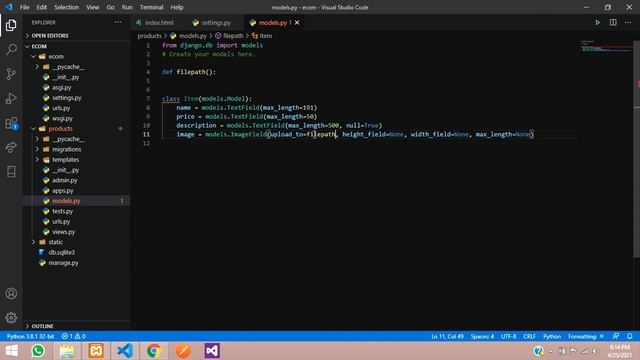Image resolution: width=640 pixels, height=360 pixels.
Task: Open File Explorer from the taskbar
Action: pyautogui.click(x=67, y=351)
